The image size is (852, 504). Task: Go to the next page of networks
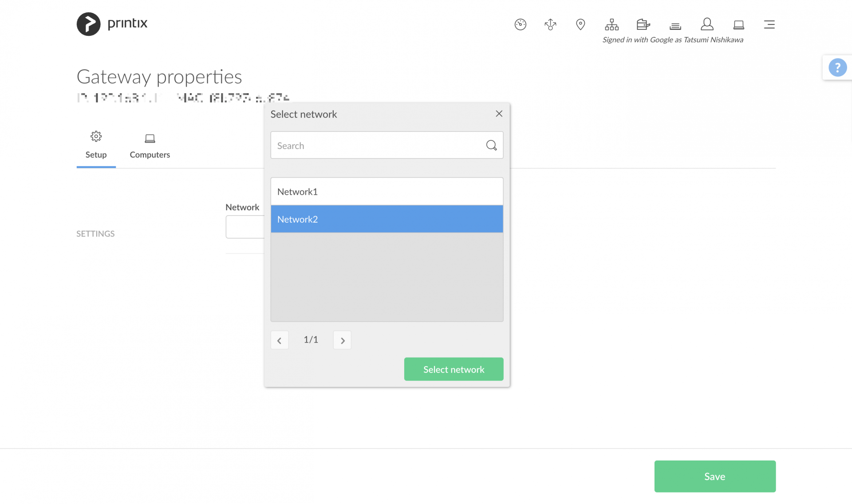[x=342, y=340]
